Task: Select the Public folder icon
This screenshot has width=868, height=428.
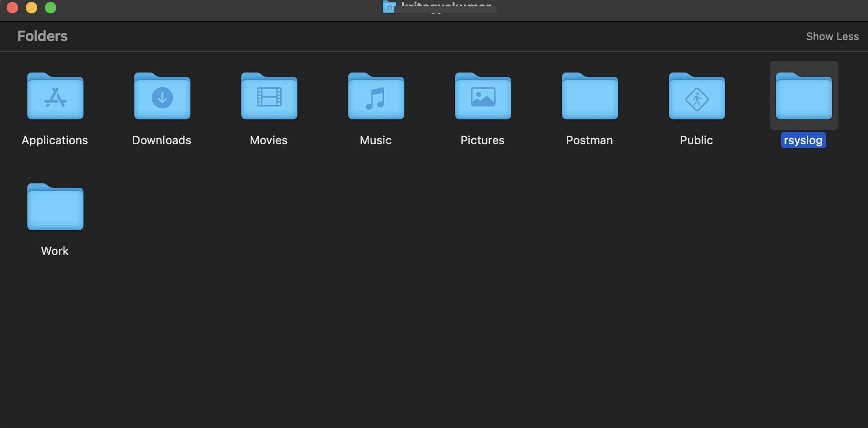Action: pyautogui.click(x=697, y=96)
